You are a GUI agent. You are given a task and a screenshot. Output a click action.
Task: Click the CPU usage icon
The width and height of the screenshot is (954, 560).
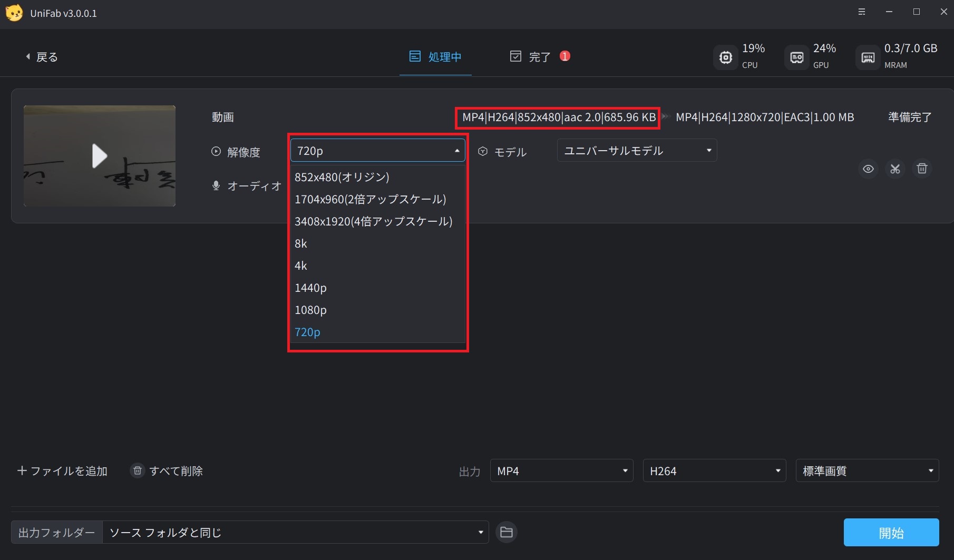726,57
